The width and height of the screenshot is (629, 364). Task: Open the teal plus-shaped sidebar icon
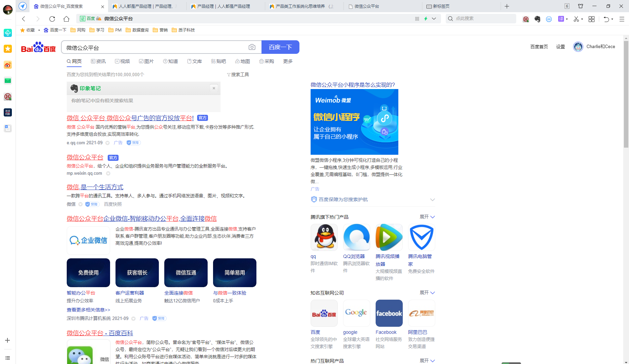8,33
